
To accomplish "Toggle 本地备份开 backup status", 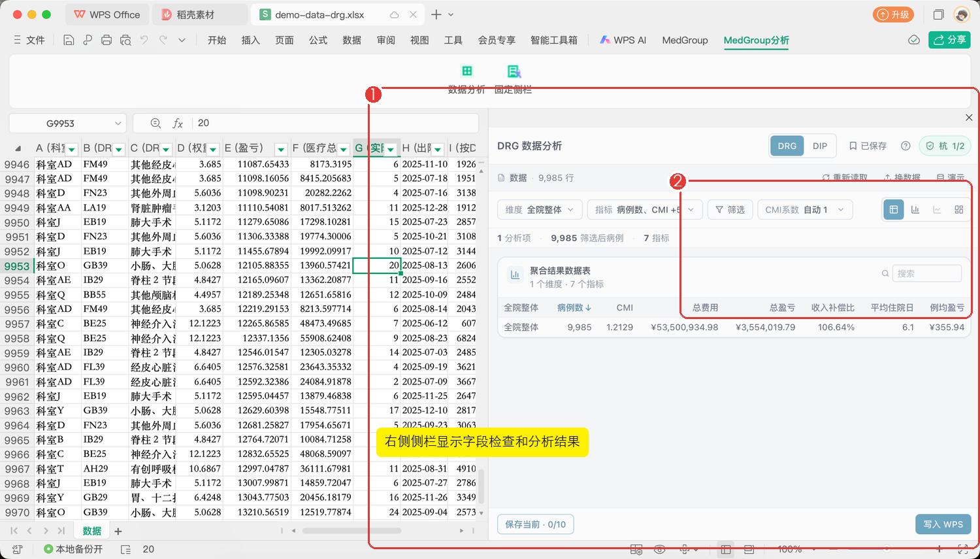I will (x=73, y=549).
